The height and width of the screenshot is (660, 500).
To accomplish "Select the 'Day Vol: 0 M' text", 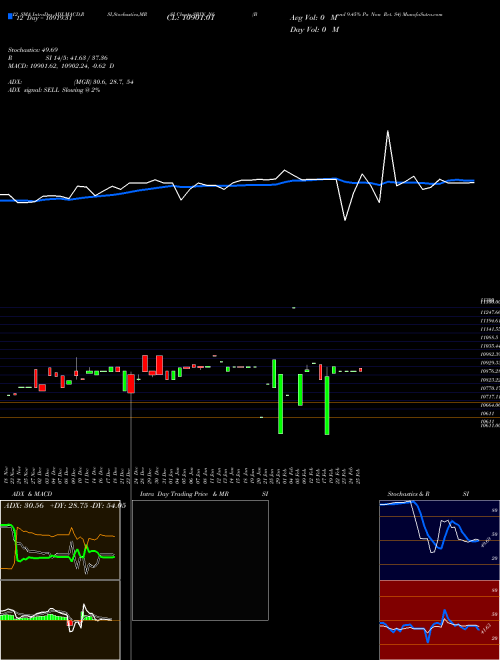I will coord(314,30).
